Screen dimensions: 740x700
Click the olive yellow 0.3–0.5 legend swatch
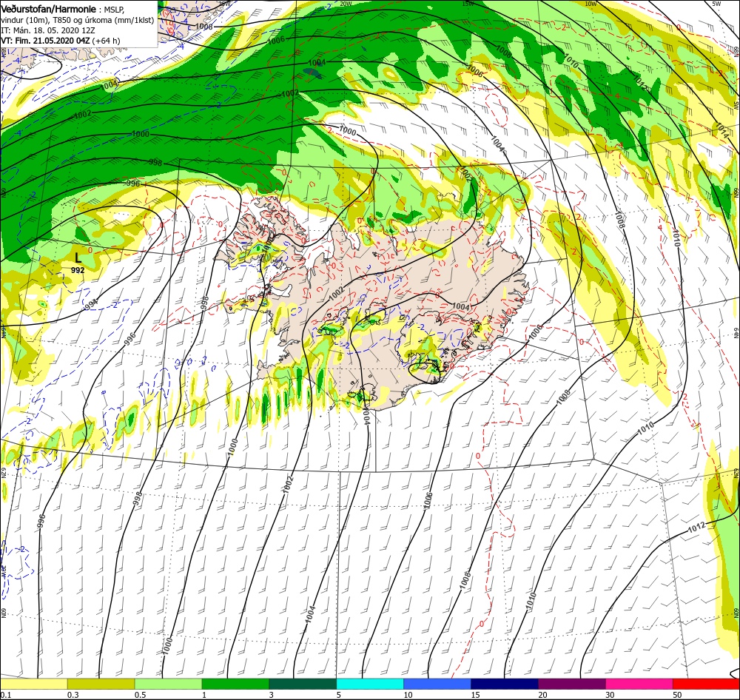pyautogui.click(x=101, y=684)
